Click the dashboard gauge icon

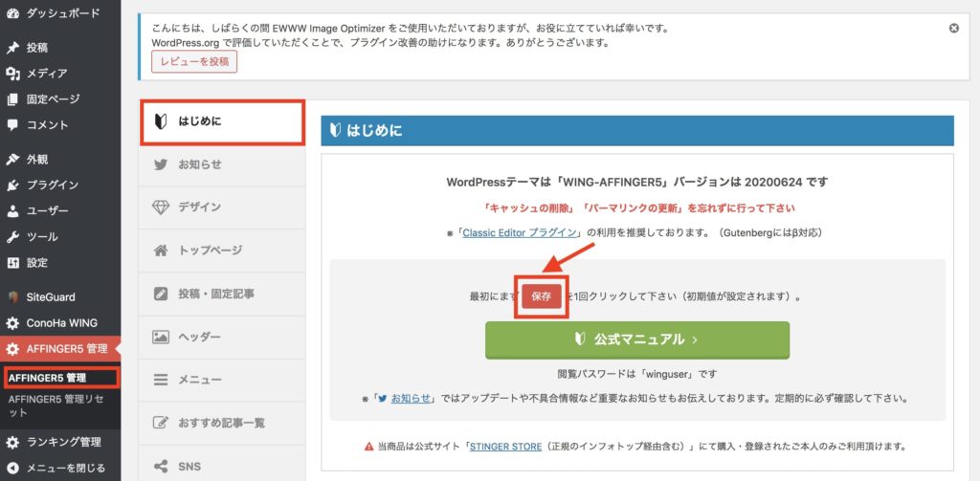pos(12,12)
